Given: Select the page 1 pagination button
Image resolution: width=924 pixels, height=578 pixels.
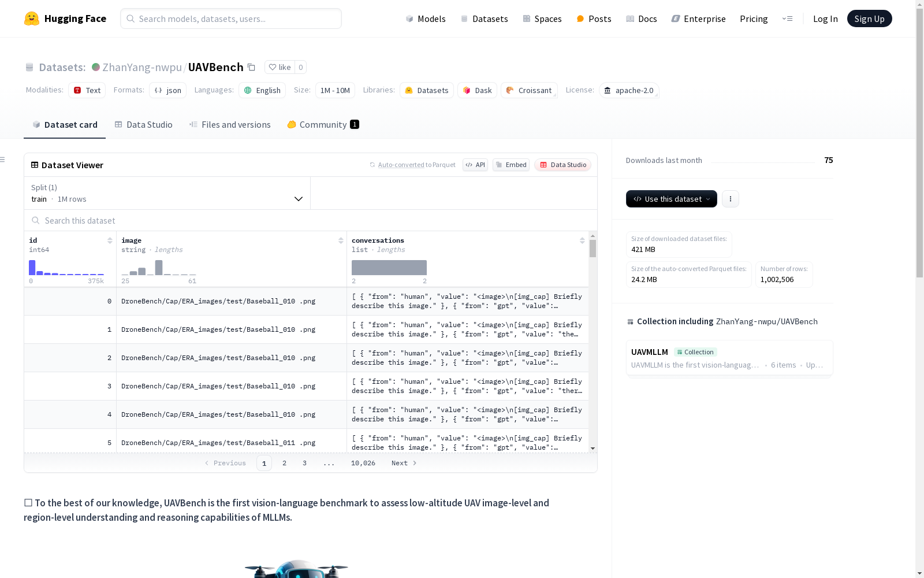Looking at the screenshot, I should tap(264, 463).
